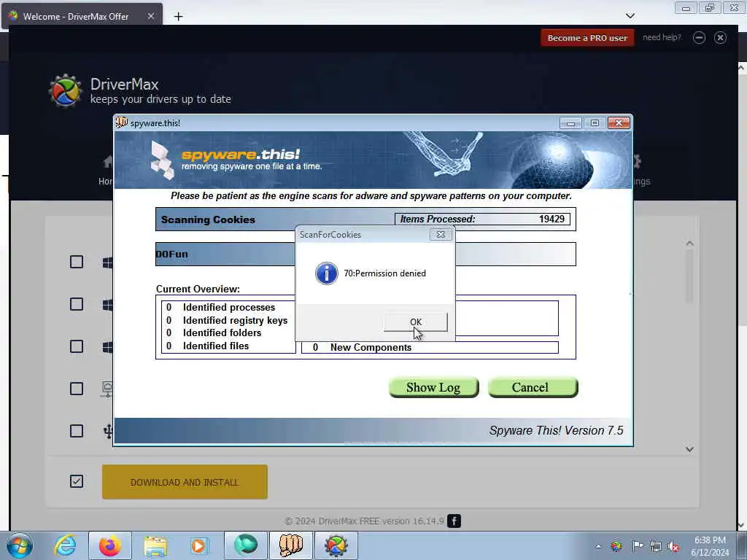
Task: Expand the browser tab list chevron
Action: pos(630,16)
